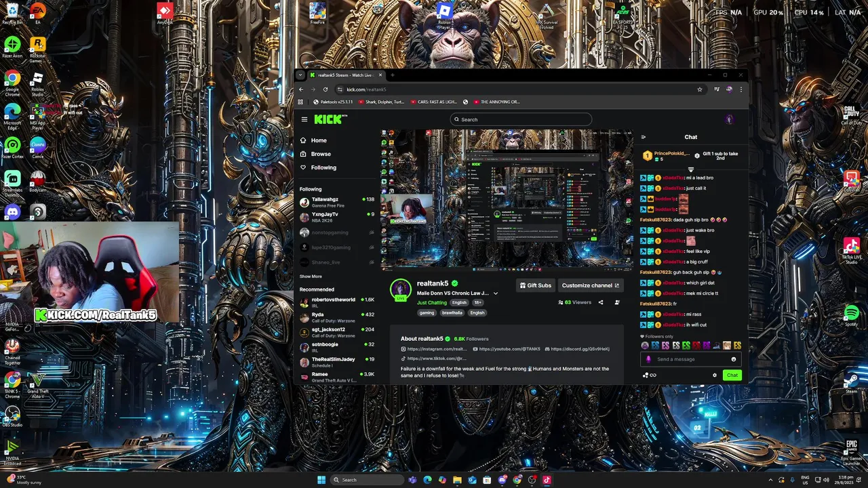
Task: Bookmark this page with the star icon
Action: (x=700, y=89)
